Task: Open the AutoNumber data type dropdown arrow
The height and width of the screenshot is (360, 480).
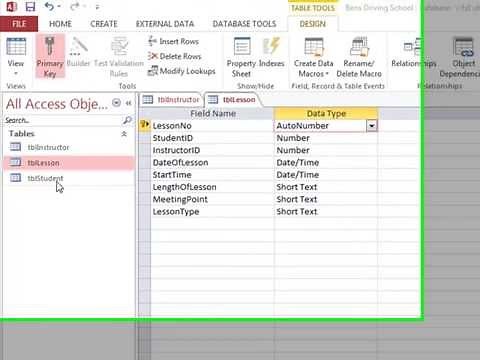Action: tap(371, 126)
